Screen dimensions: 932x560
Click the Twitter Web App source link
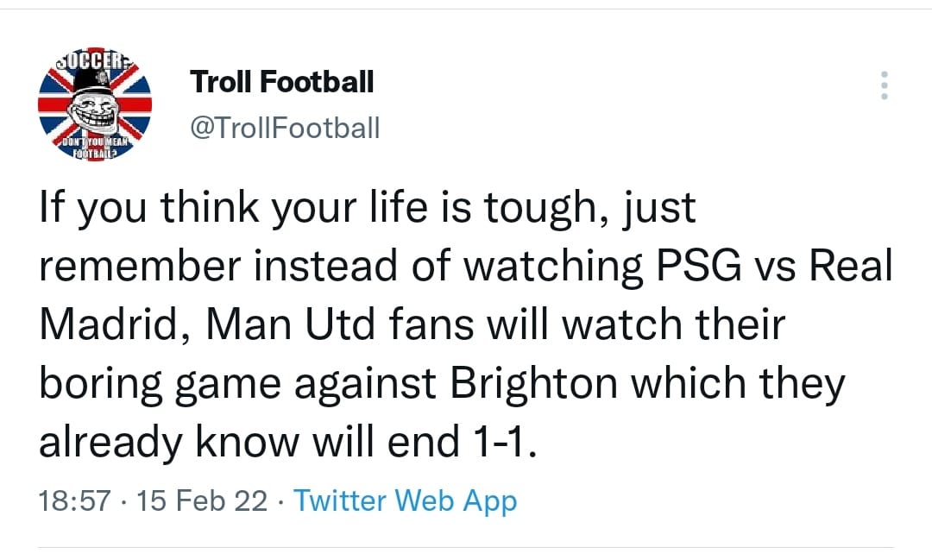pyautogui.click(x=406, y=500)
